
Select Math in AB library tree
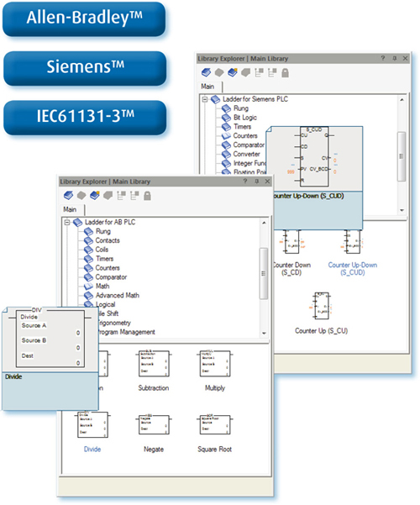[102, 286]
